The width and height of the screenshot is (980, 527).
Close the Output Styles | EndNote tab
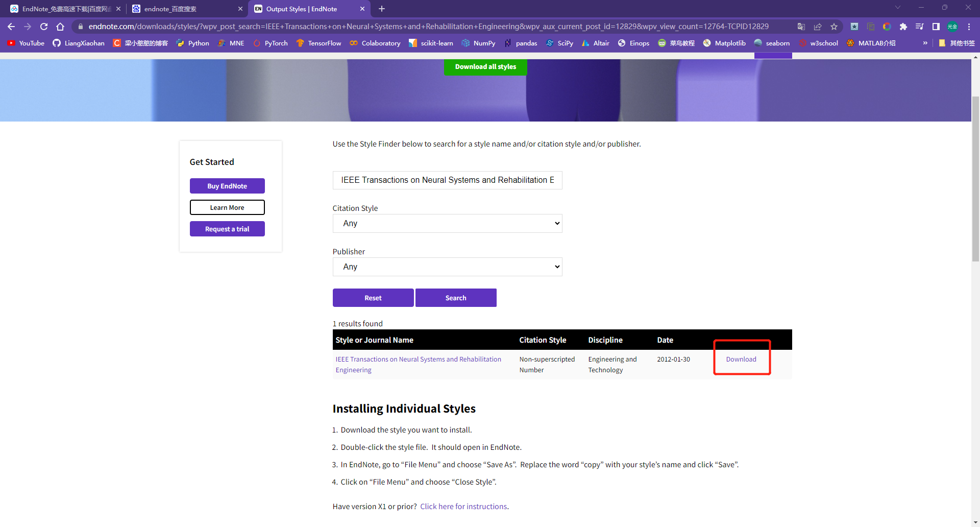pyautogui.click(x=362, y=9)
